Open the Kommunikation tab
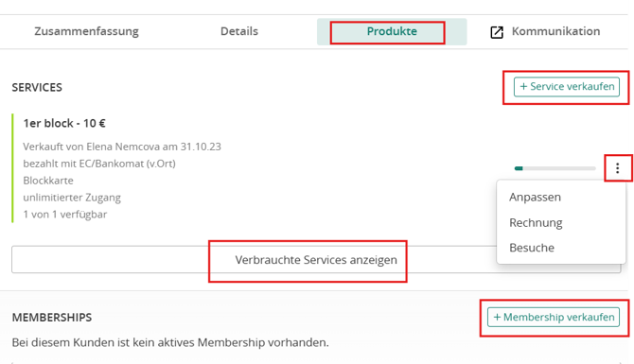The height and width of the screenshot is (364, 634). click(x=555, y=31)
